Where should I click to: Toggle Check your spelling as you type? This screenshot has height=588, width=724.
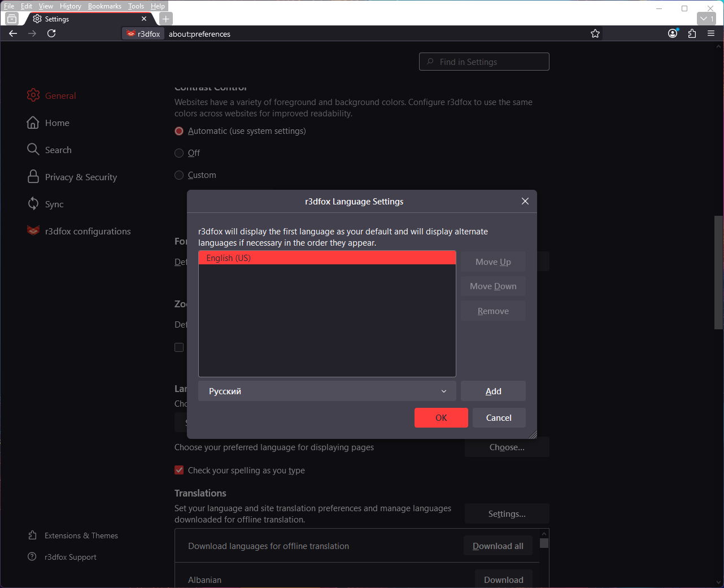click(x=179, y=470)
